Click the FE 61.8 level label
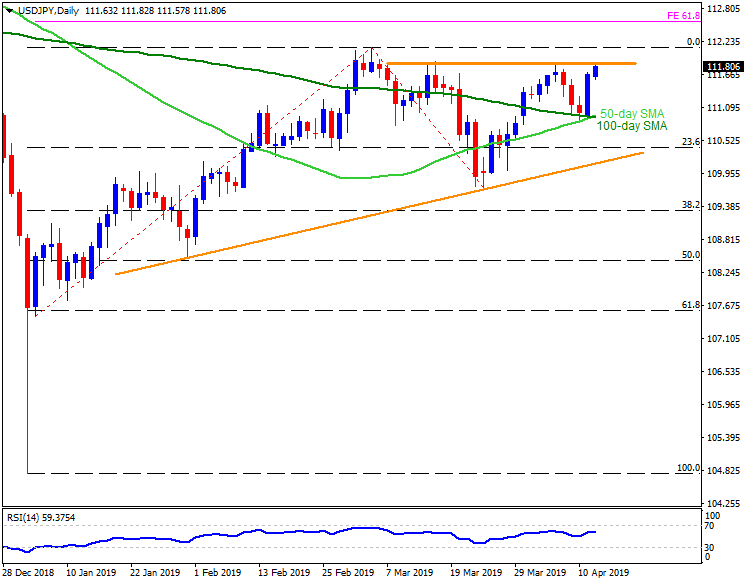The height and width of the screenshot is (584, 747). pos(683,16)
